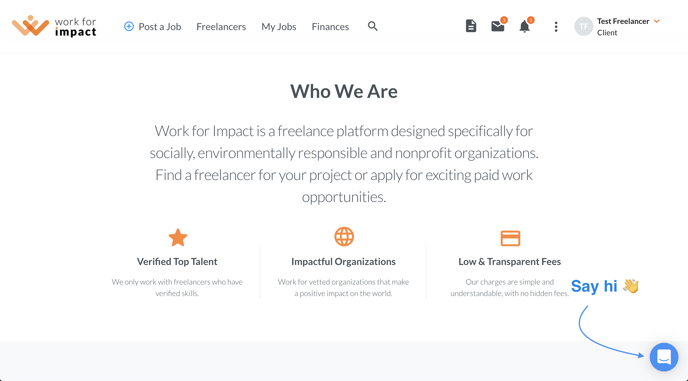This screenshot has width=688, height=381.
Task: Open the messages envelope icon
Action: [x=498, y=26]
